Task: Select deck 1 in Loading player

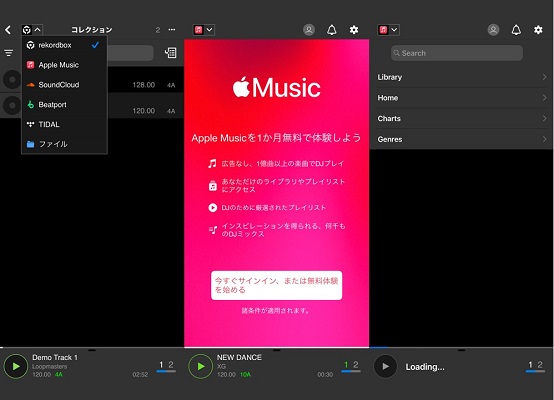Action: coord(530,365)
